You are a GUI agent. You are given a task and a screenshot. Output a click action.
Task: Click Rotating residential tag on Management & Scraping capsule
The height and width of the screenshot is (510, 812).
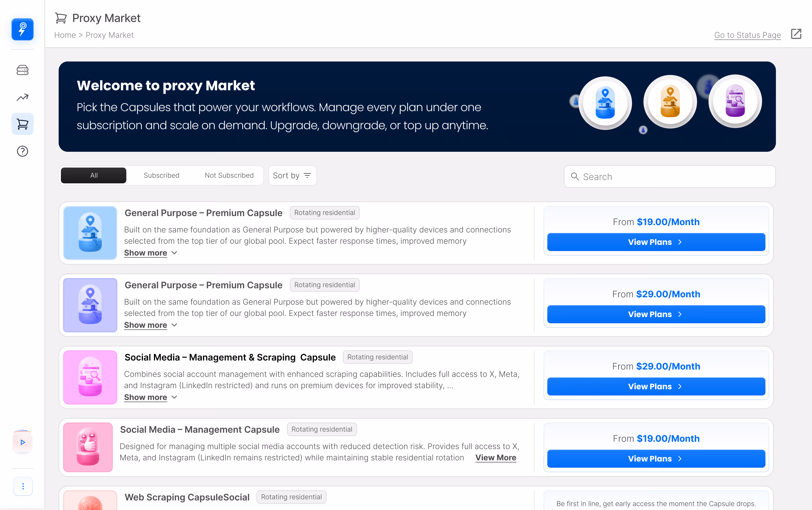(x=378, y=357)
